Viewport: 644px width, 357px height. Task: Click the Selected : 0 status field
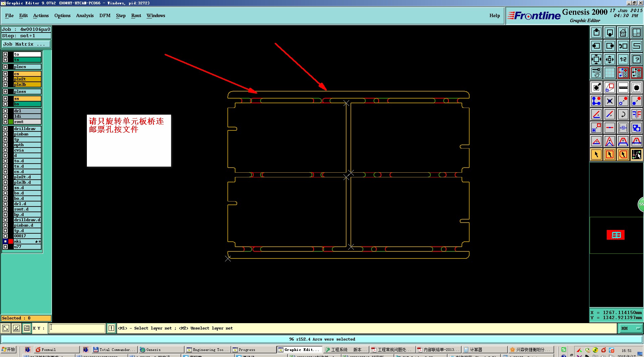pyautogui.click(x=26, y=318)
